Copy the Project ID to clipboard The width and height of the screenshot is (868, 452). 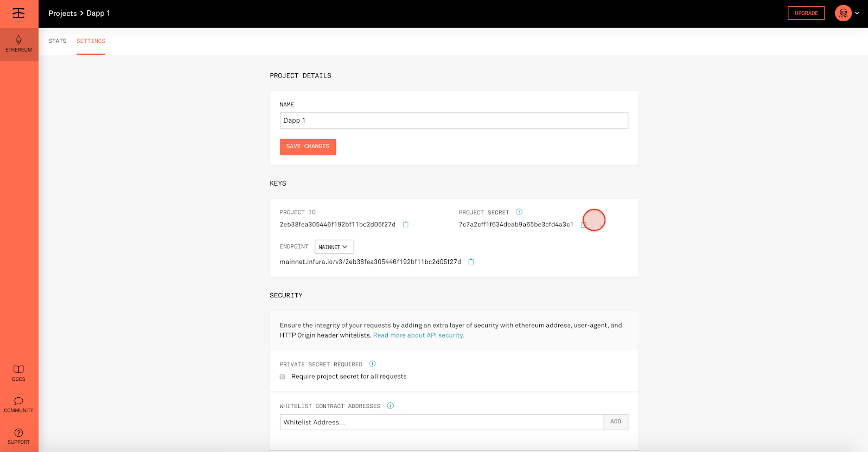click(x=405, y=224)
